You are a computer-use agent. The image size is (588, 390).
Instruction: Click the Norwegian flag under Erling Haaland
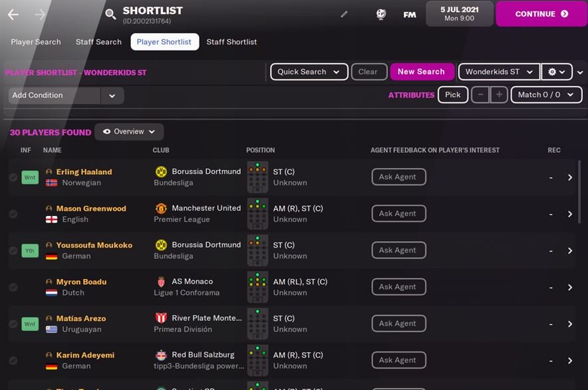coord(51,183)
